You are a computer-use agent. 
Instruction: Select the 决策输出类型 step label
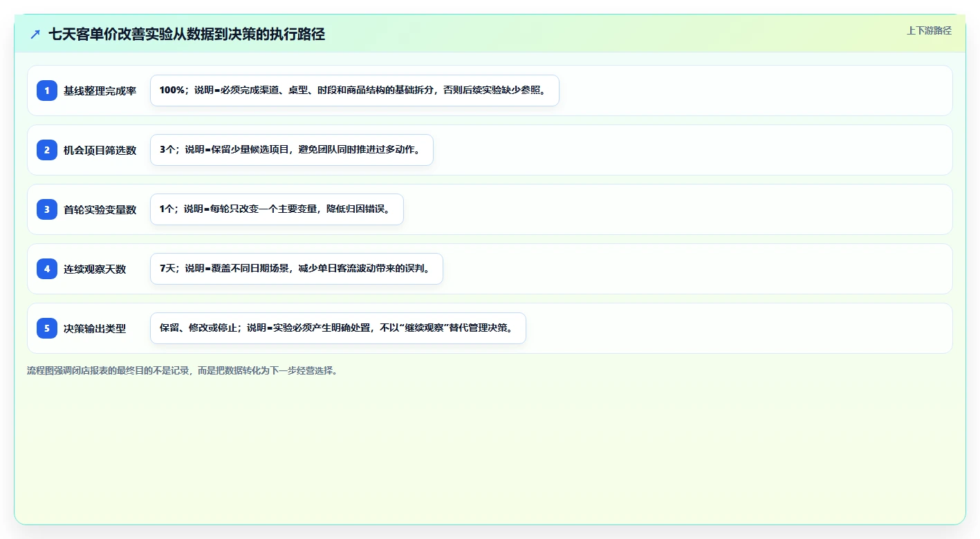(x=95, y=328)
